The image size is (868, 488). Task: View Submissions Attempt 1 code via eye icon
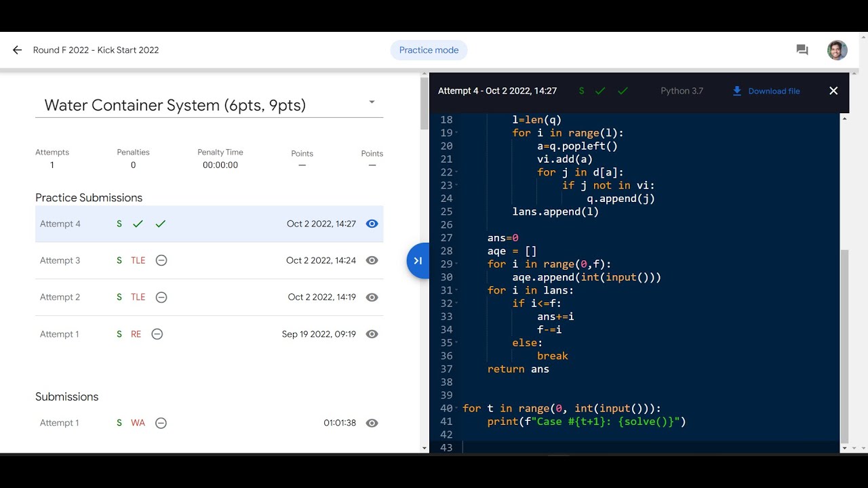click(x=372, y=423)
